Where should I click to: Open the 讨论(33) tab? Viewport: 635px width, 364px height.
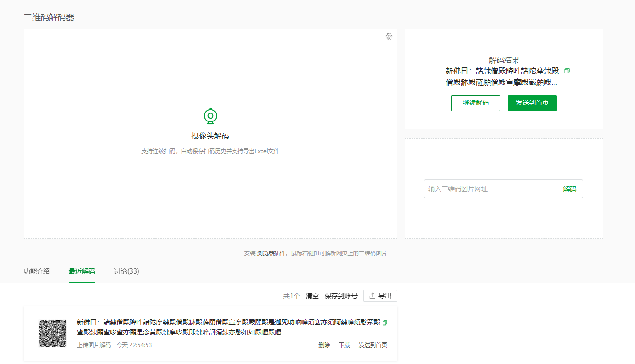pyautogui.click(x=126, y=271)
